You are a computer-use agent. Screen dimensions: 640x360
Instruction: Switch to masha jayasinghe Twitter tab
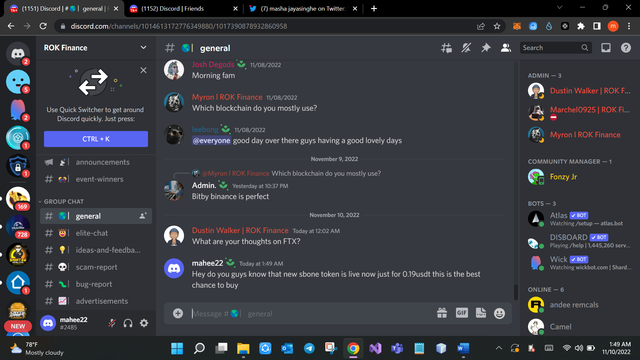coord(303,9)
